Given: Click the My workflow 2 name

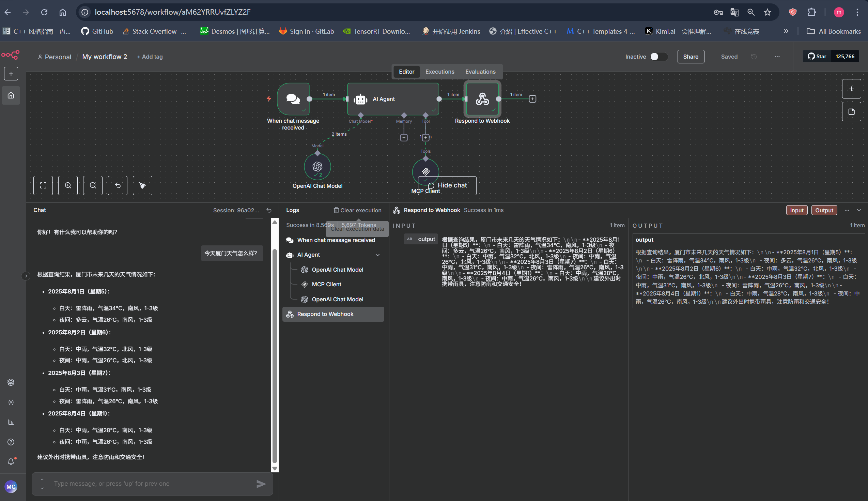Looking at the screenshot, I should pos(105,57).
